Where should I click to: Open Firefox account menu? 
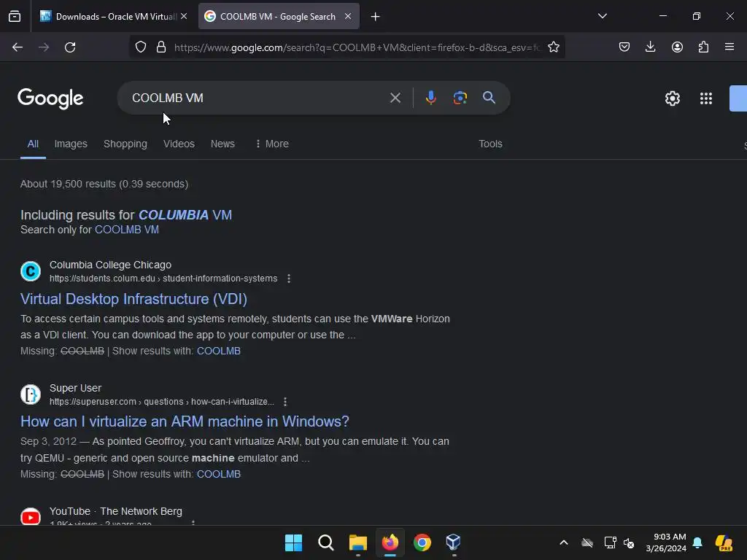click(677, 47)
